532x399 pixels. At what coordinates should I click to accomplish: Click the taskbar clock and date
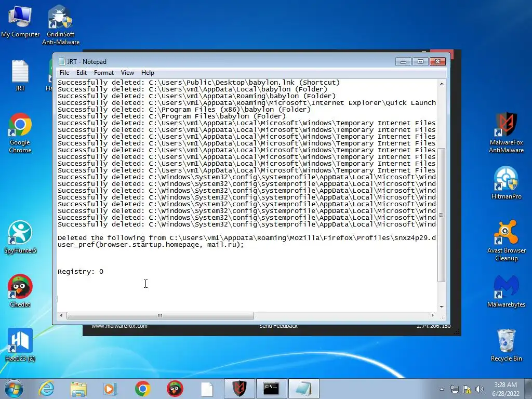[x=506, y=389]
